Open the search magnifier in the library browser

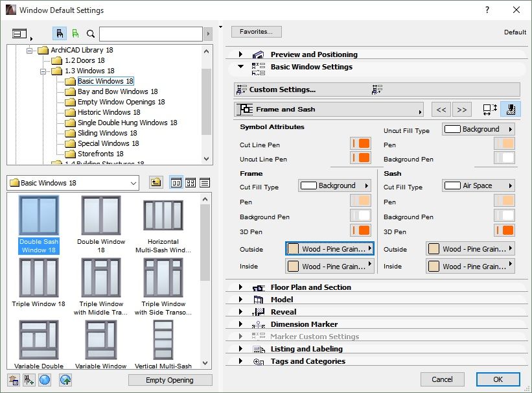[x=89, y=34]
